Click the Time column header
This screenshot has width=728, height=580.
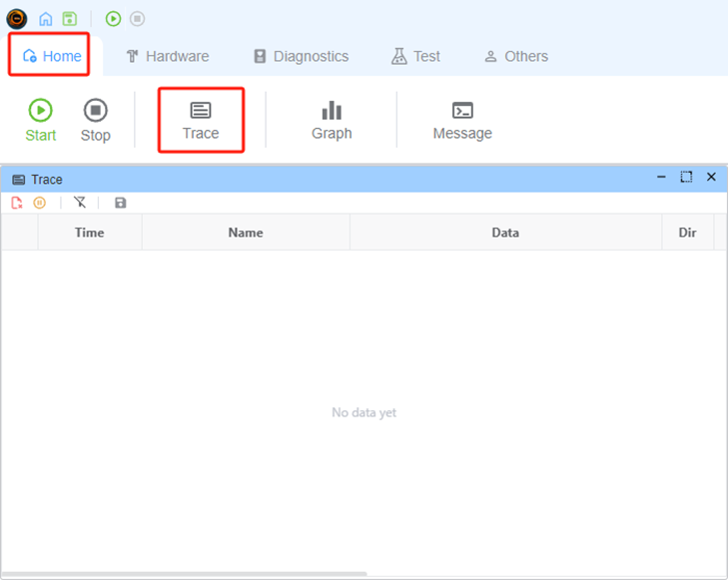(x=90, y=233)
